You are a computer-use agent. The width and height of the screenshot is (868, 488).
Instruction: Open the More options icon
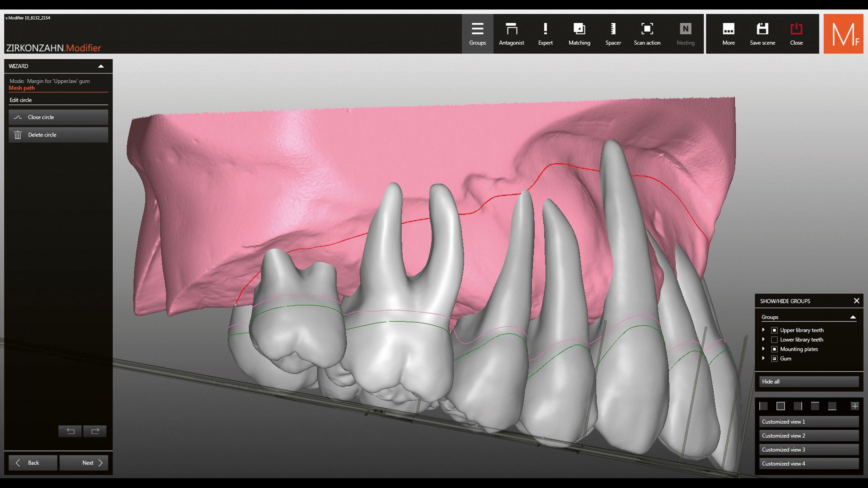pyautogui.click(x=728, y=34)
